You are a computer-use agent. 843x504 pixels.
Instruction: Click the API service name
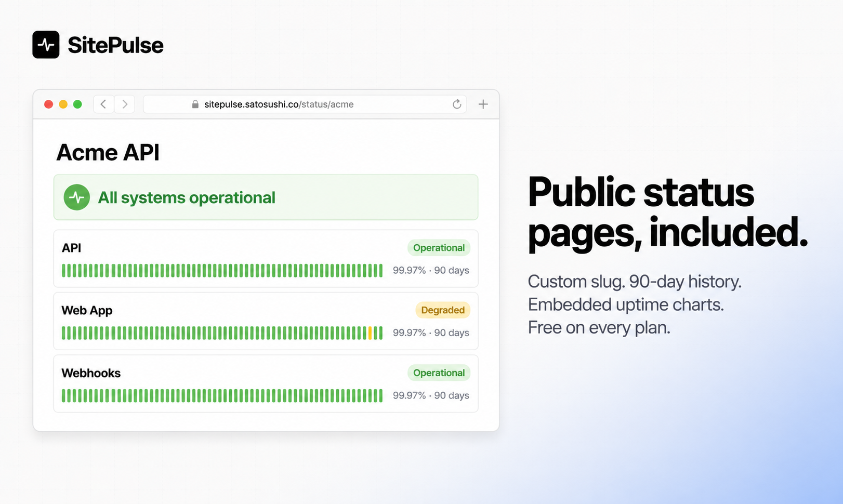[x=72, y=248]
